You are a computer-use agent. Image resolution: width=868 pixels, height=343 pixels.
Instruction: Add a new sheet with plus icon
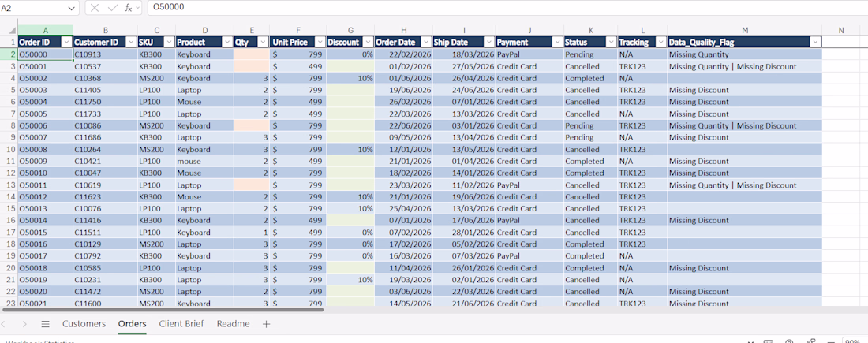click(x=266, y=324)
